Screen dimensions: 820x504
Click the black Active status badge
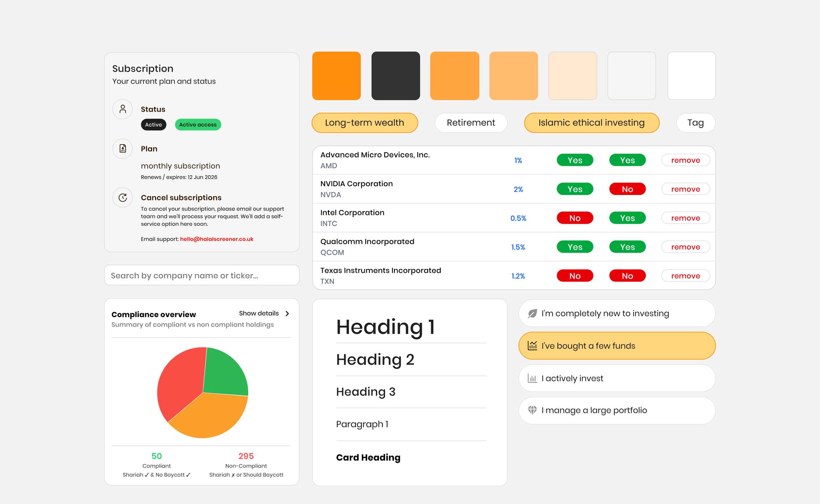[x=154, y=124]
